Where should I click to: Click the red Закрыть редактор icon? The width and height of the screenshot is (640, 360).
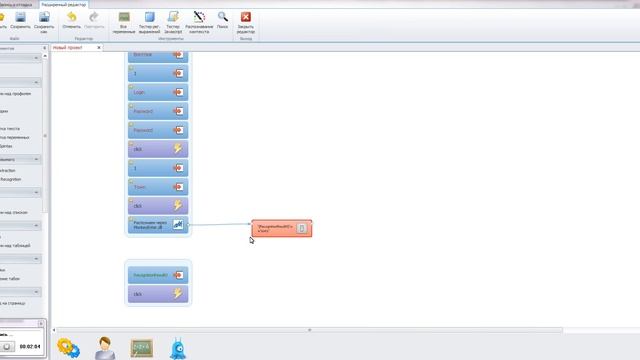coord(246,17)
